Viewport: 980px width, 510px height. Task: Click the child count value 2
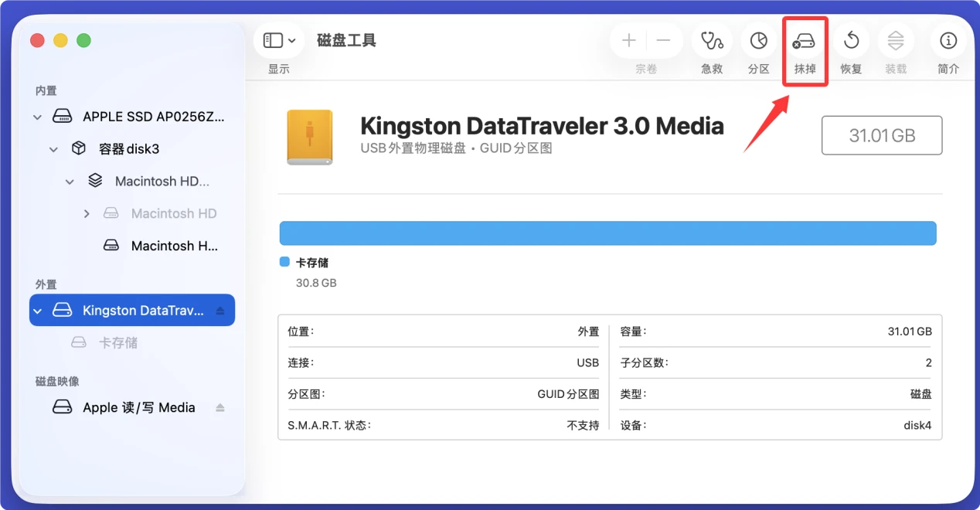pyautogui.click(x=928, y=362)
